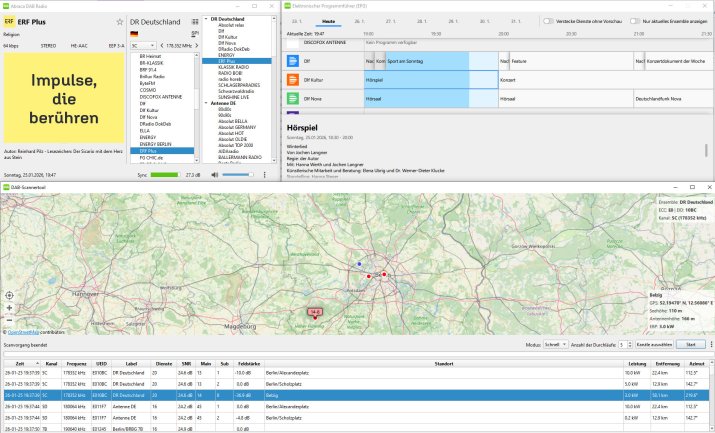Select KLASSIK RADIO in the service tree

[x=232, y=67]
